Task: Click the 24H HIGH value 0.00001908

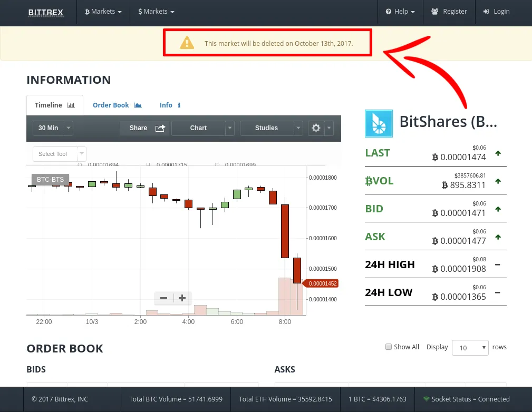Action: pyautogui.click(x=459, y=269)
